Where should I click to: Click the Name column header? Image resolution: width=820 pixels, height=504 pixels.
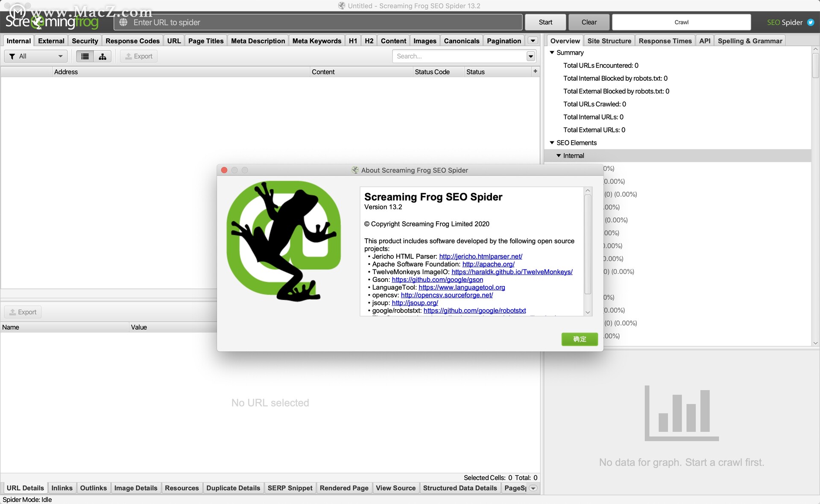pos(64,327)
